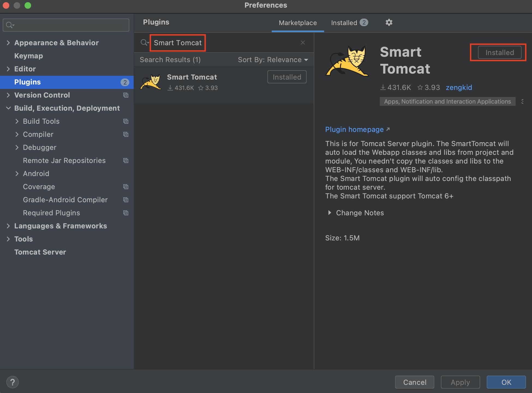
Task: Click the 3.93 rating value in plugin details
Action: [x=432, y=87]
